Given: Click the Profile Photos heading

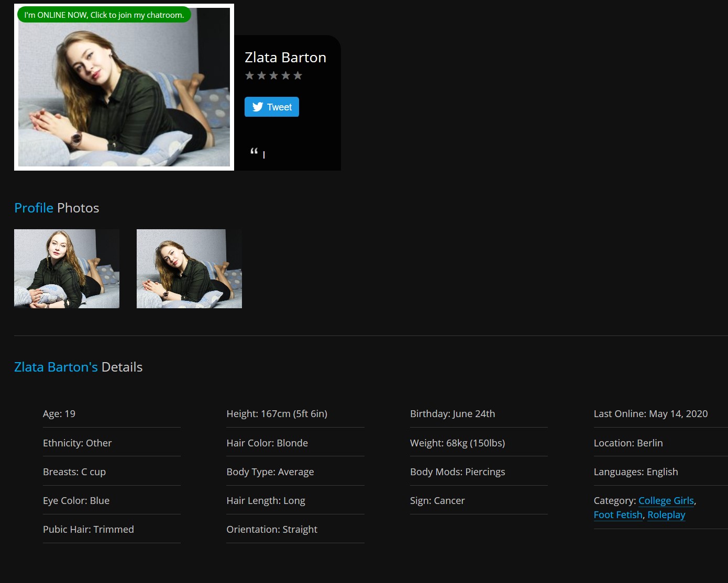Looking at the screenshot, I should [57, 208].
